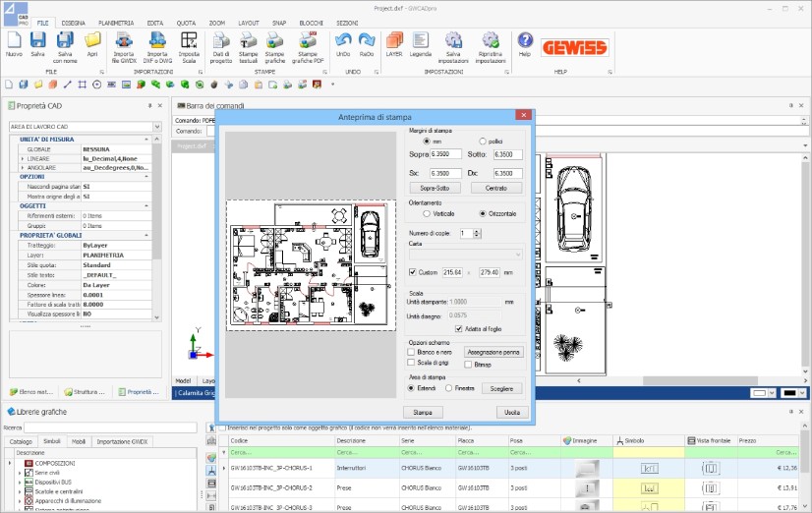Image resolution: width=812 pixels, height=513 pixels.
Task: Open the Carta paper dropdown
Action: coord(466,255)
